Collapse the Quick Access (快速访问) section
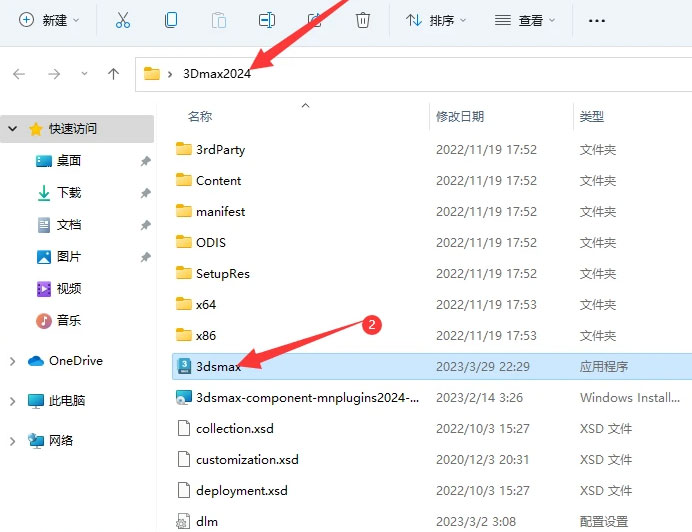Image resolution: width=692 pixels, height=532 pixels. (13, 129)
